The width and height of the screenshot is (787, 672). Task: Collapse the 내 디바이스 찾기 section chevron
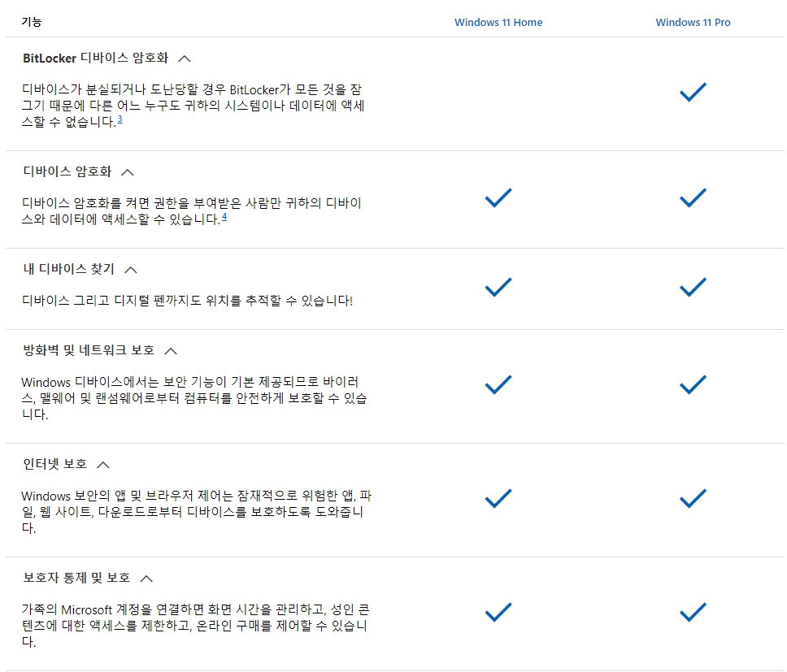131,270
